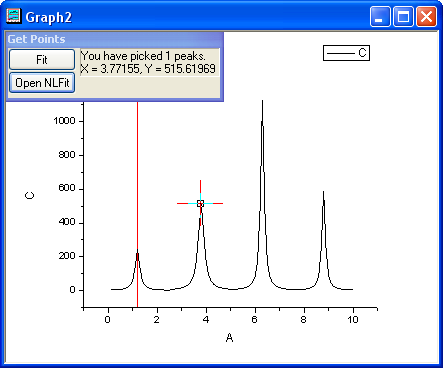Screen dimensions: 443x368
Task: Click the X axis tick label 6
Action: (254, 319)
